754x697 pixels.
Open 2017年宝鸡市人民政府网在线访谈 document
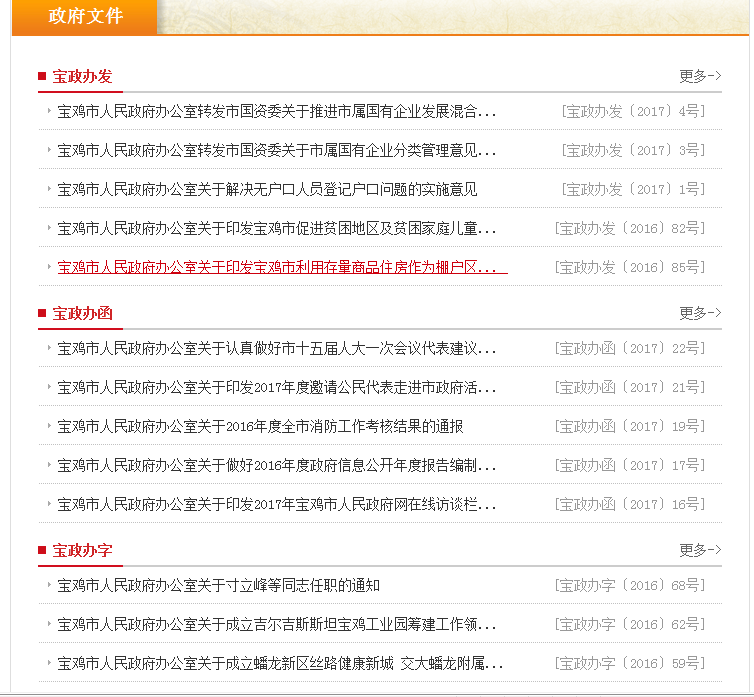(x=276, y=504)
